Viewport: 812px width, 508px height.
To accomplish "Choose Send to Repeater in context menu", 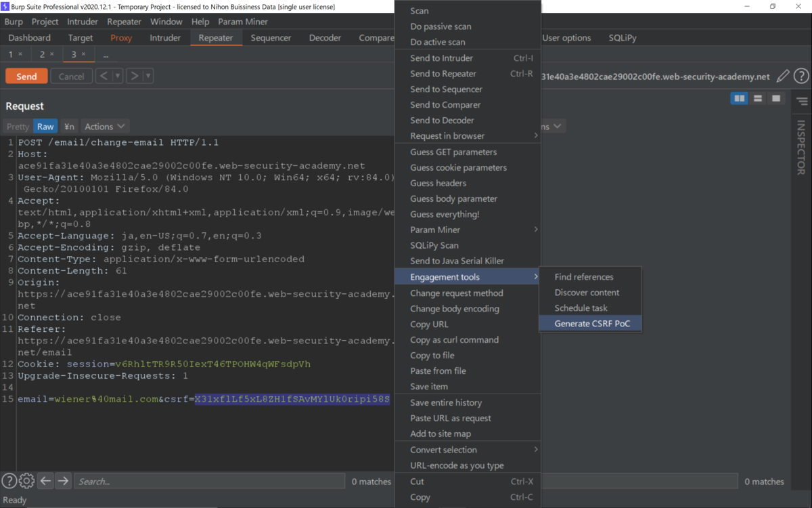I will point(468,74).
